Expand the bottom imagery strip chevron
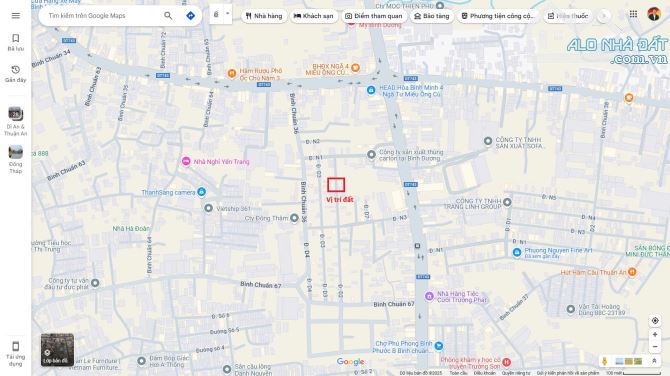Image resolution: width=670 pixels, height=376 pixels. tap(654, 361)
